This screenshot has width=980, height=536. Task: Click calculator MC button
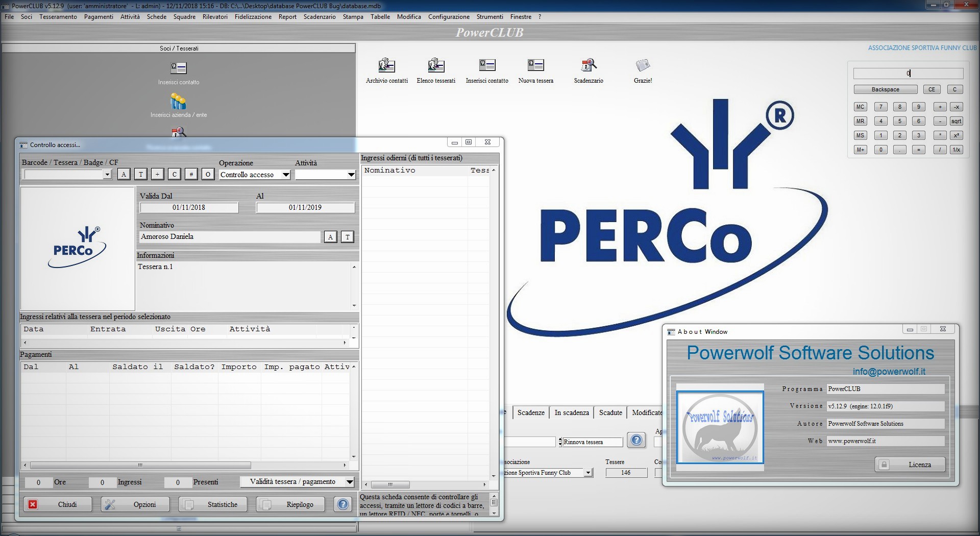coord(861,107)
